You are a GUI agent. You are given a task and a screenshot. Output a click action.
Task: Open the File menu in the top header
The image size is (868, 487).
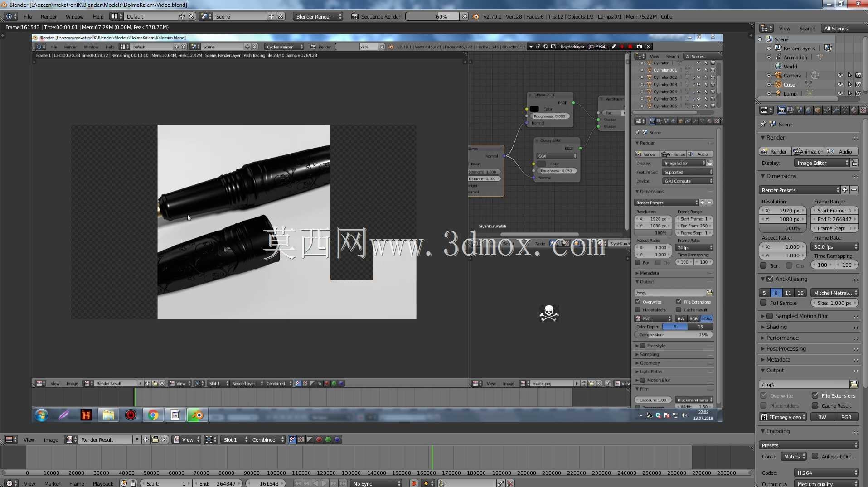[x=28, y=16]
